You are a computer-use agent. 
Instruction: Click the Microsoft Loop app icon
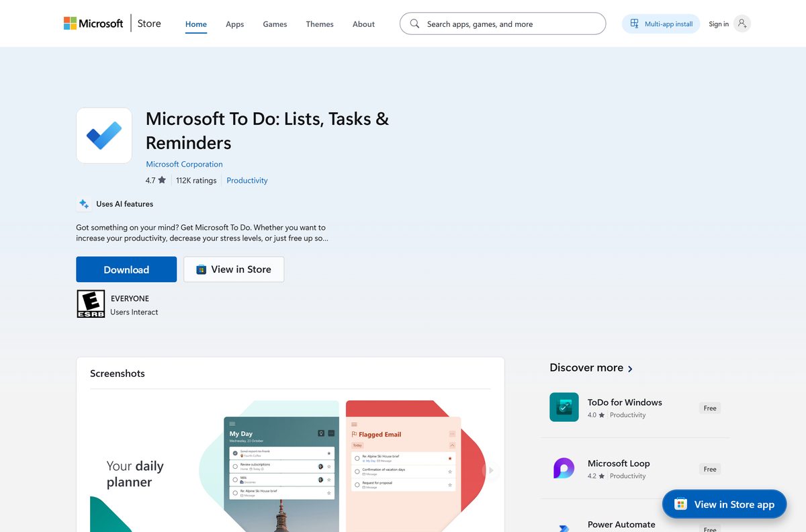coord(564,468)
